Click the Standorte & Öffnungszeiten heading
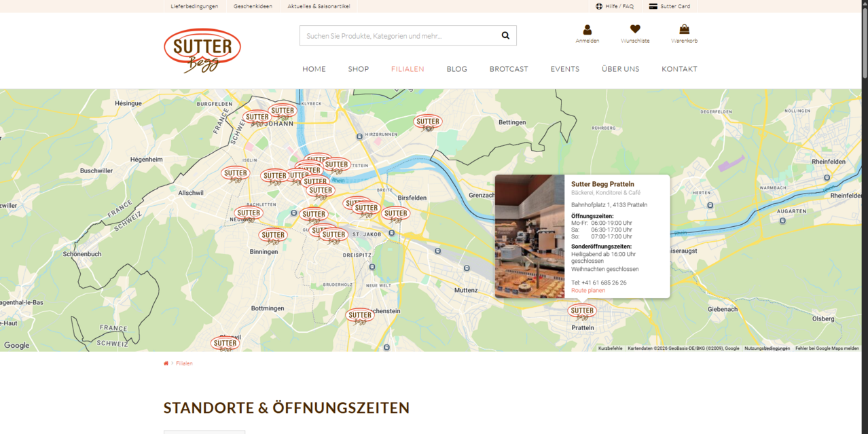The image size is (868, 434). [x=287, y=408]
